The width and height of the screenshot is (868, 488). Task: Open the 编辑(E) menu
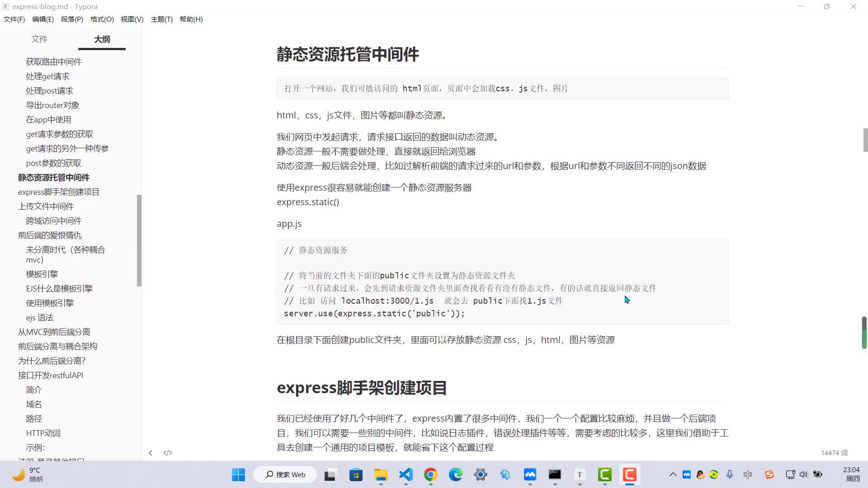(43, 19)
